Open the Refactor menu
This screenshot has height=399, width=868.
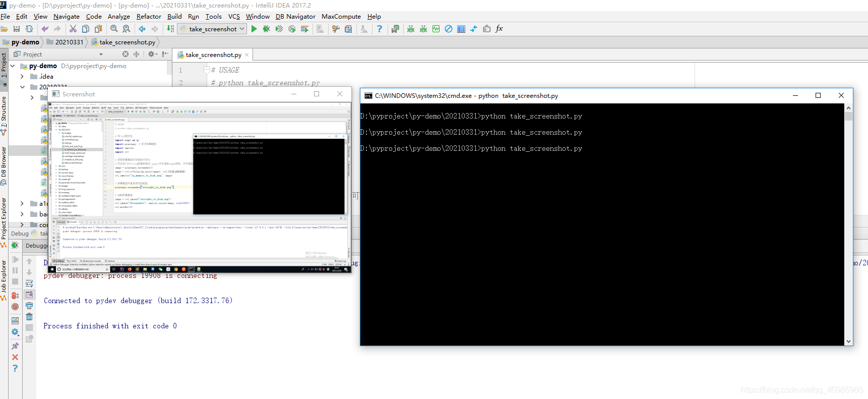point(149,17)
